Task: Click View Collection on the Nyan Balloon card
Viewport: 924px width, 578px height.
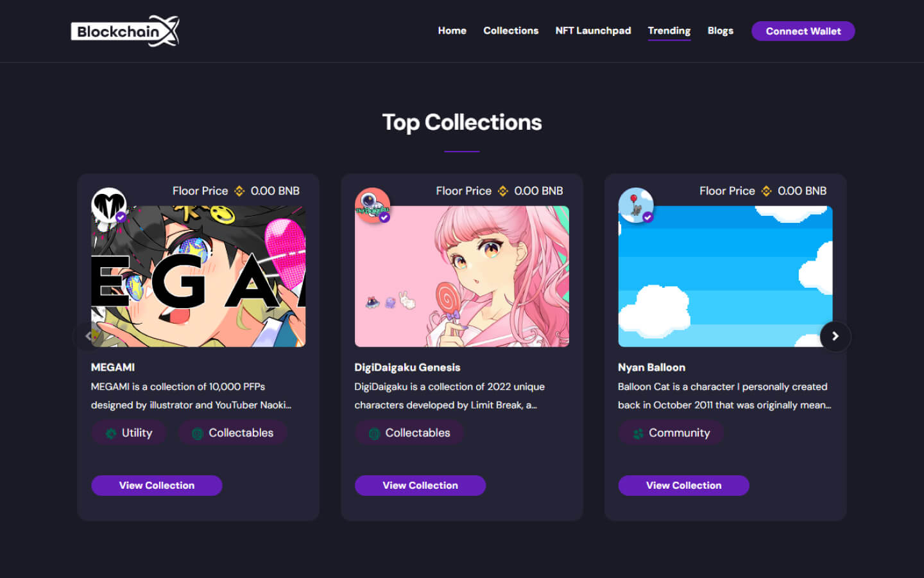Action: tap(683, 485)
